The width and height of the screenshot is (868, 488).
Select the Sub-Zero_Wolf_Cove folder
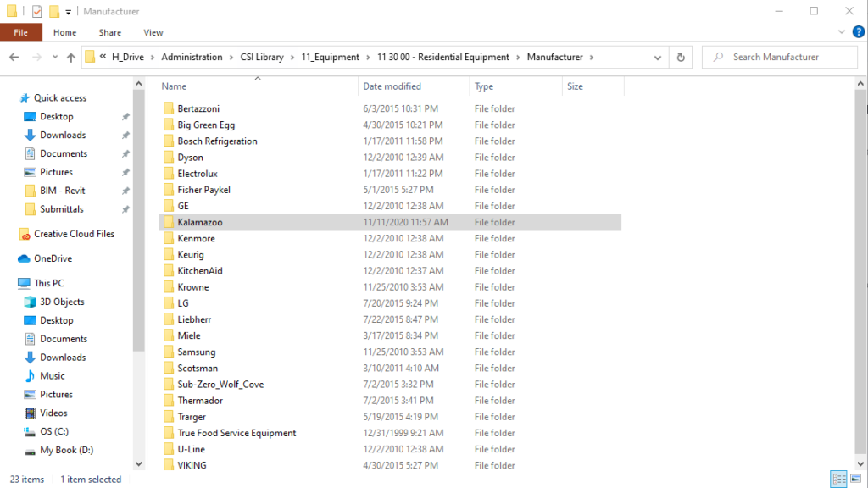(220, 385)
